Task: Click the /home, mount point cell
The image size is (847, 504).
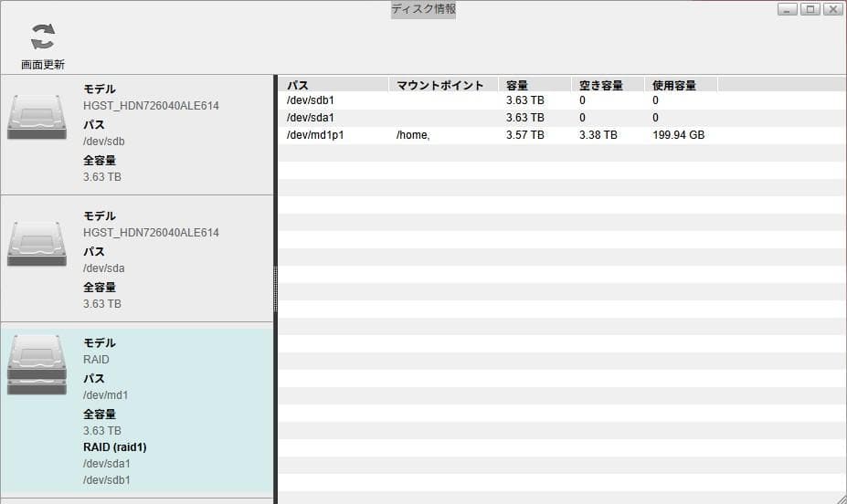Action: pyautogui.click(x=413, y=135)
